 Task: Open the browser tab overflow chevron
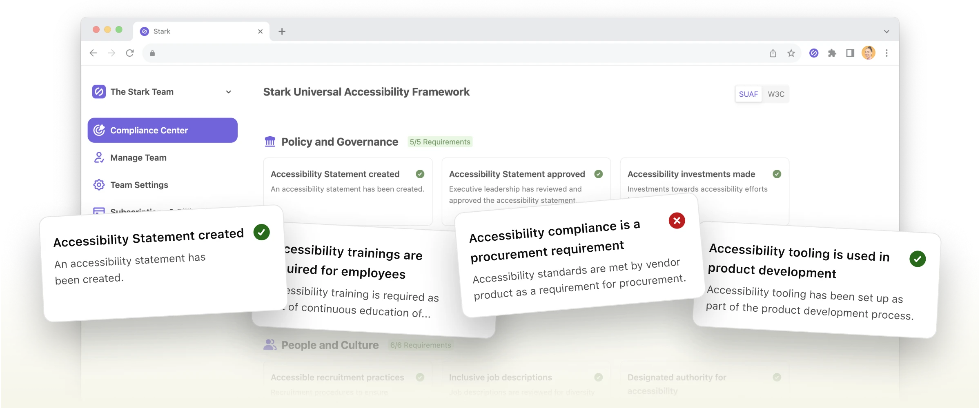coord(886,31)
